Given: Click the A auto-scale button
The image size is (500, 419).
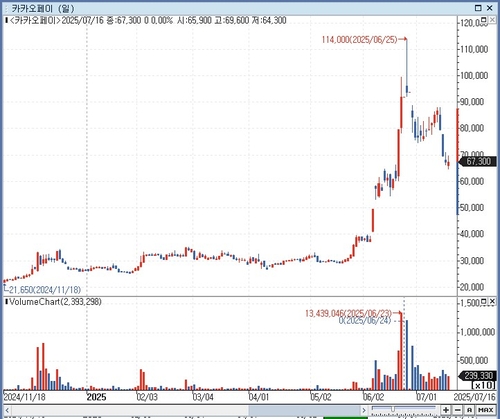Looking at the screenshot, I should tap(469, 410).
